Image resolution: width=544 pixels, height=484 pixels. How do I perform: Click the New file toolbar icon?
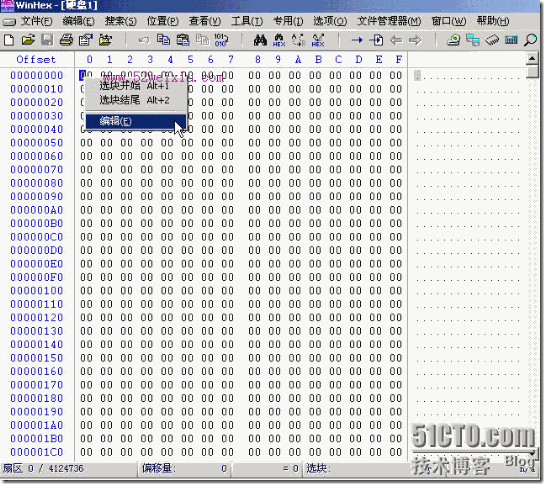[9, 40]
